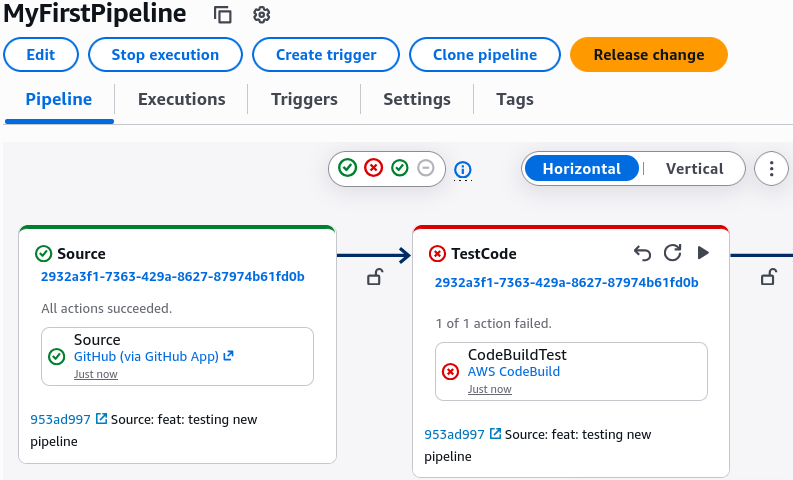Click first green success status icon in summary

coord(347,167)
